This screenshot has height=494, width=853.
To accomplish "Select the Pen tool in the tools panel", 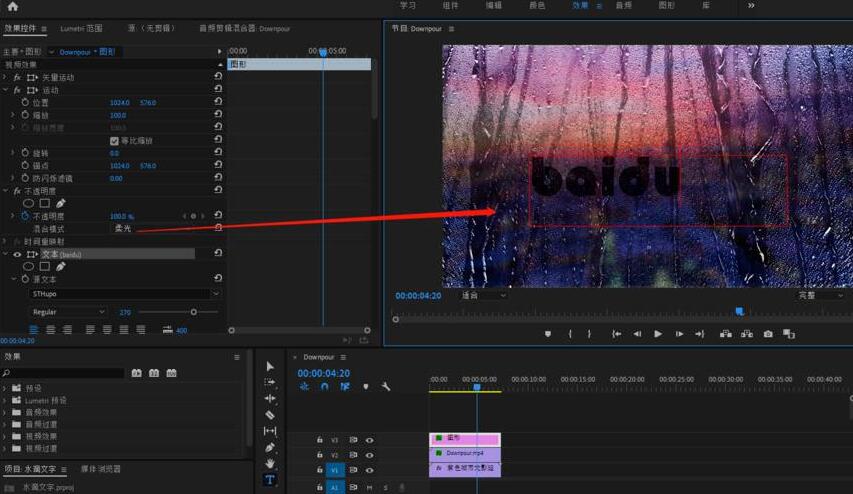I will (270, 447).
